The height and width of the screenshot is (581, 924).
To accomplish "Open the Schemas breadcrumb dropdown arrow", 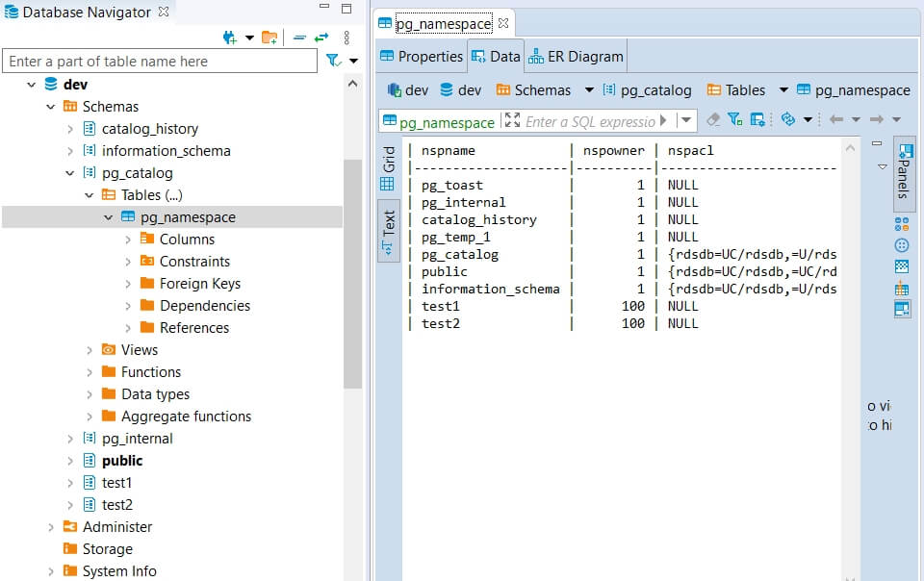I will (589, 89).
